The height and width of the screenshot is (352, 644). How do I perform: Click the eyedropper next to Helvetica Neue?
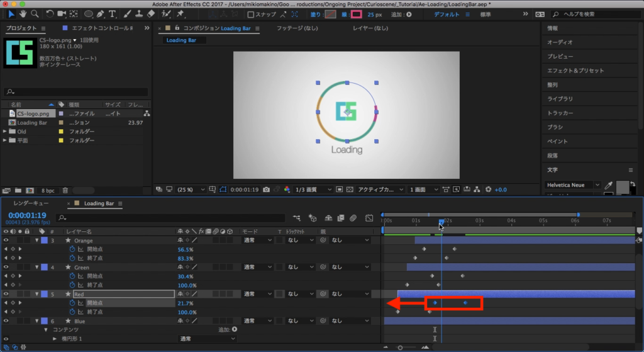[608, 185]
